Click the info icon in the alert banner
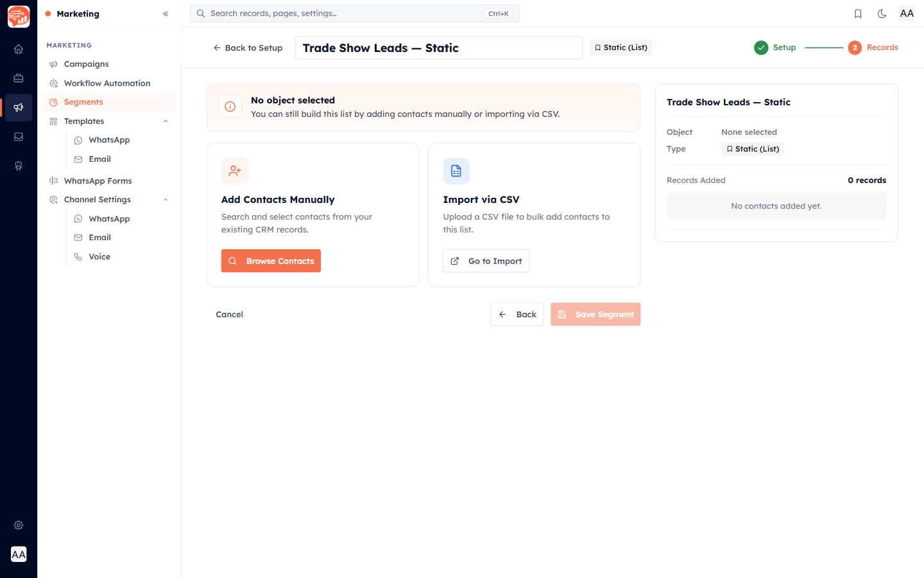The image size is (924, 578). coord(230,107)
